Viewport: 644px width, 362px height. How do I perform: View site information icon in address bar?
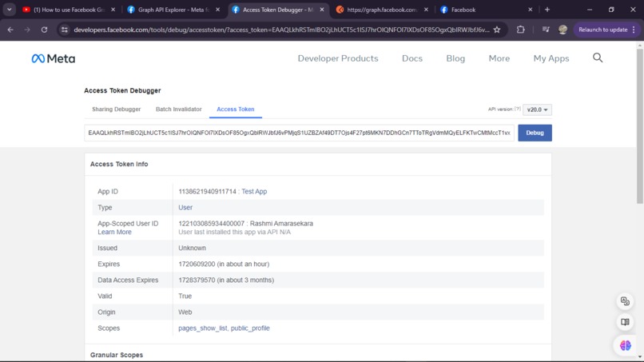(65, 30)
